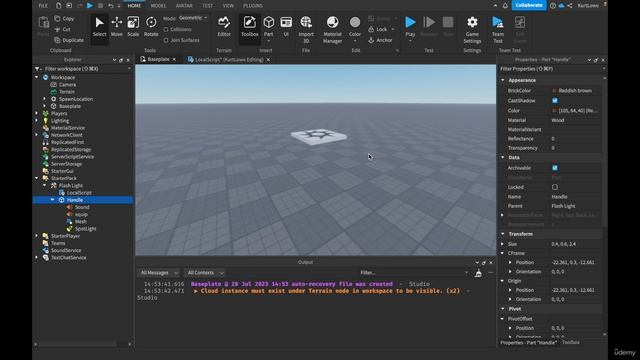Switch to the VIEW ribbon tab
The width and height of the screenshot is (640, 360).
228,6
